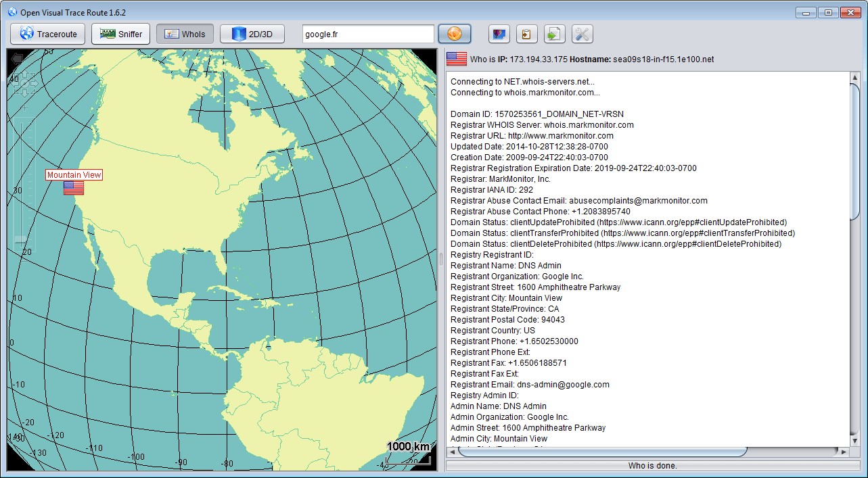
Task: Click the copy to clipboard icon
Action: point(527,34)
